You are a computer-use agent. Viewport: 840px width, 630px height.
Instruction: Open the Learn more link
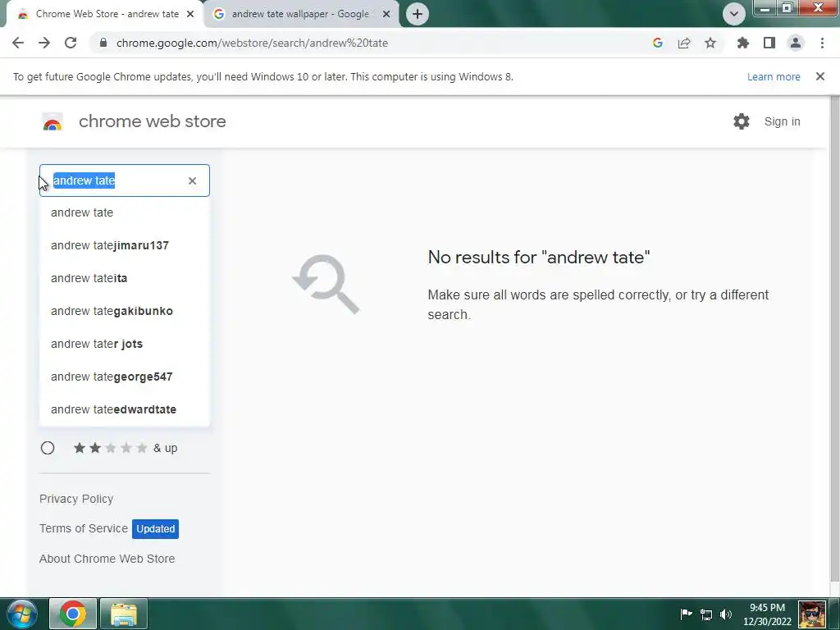pyautogui.click(x=773, y=76)
